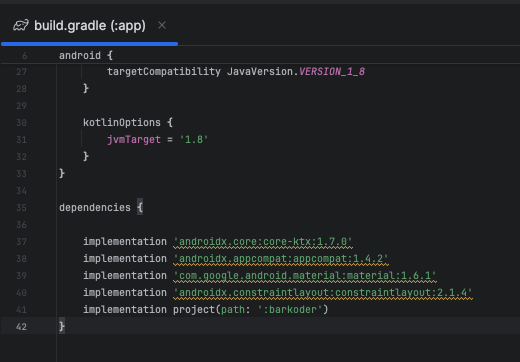The width and height of the screenshot is (520, 362).
Task: Click the Gradle elephant icon on tab
Action: point(21,26)
